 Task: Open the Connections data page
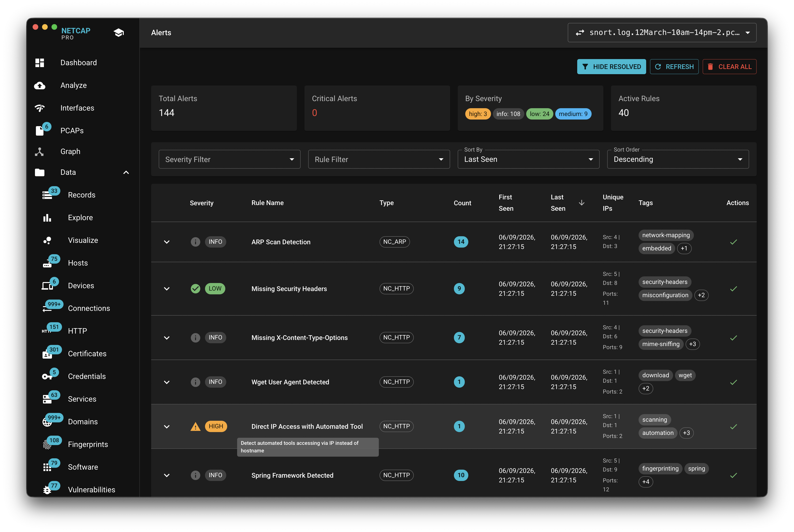(x=83, y=309)
